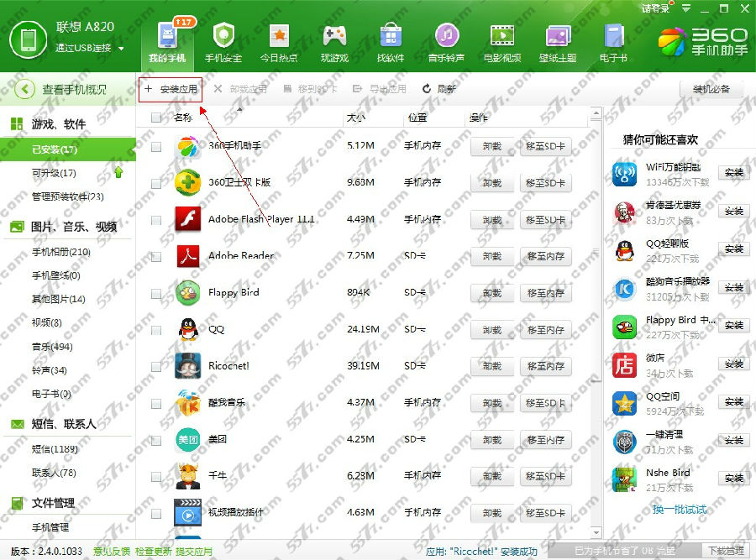756x560 pixels.
Task: Tick the checkbox for 酷我音乐
Action: pos(156,403)
